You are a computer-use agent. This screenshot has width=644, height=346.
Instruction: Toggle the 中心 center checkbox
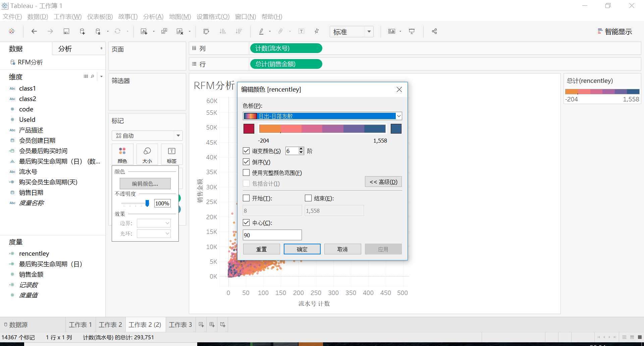[246, 223]
